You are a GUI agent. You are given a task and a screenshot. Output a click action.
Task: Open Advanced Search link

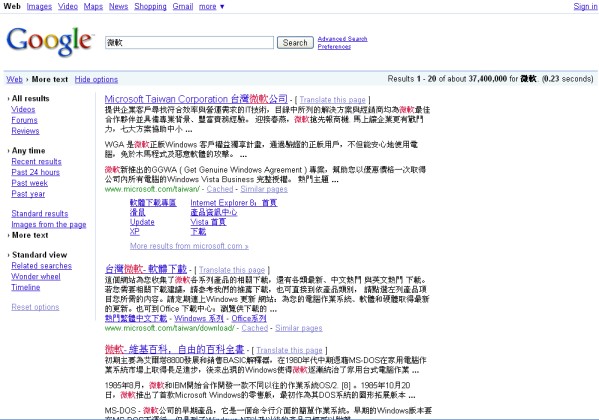342,39
